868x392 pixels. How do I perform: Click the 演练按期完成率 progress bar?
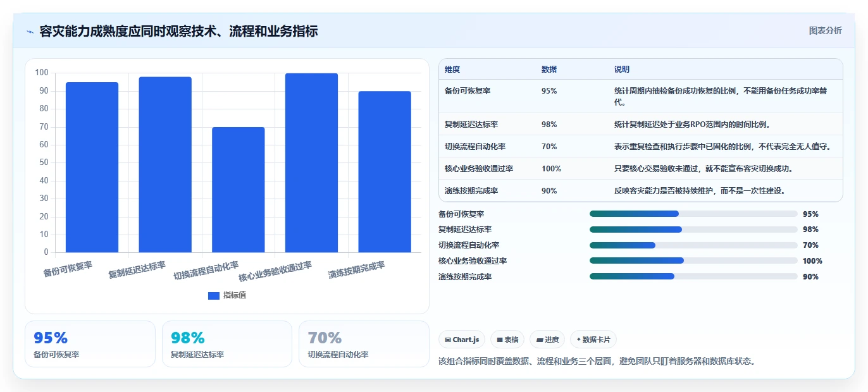pyautogui.click(x=693, y=276)
